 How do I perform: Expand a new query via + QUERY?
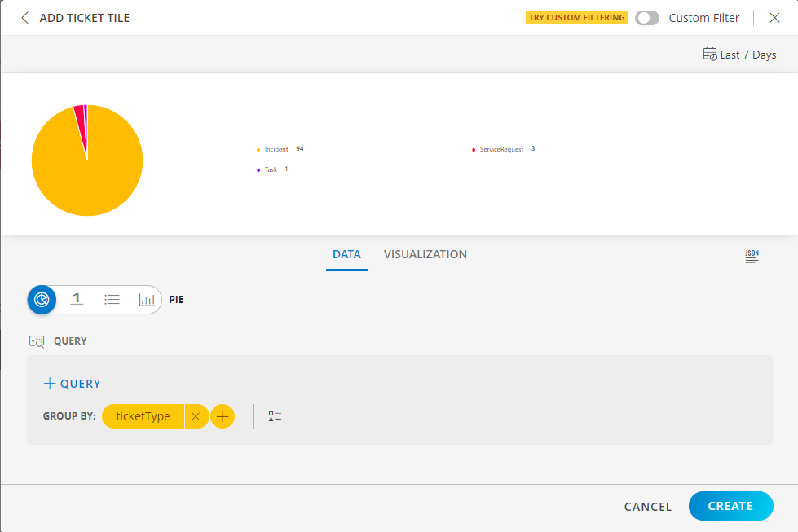click(72, 383)
